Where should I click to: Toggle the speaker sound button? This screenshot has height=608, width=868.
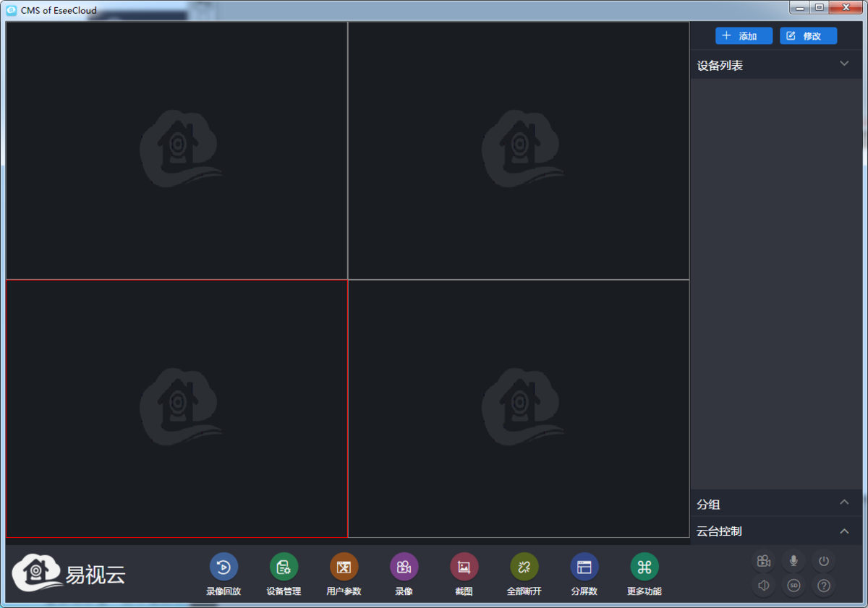click(x=763, y=586)
